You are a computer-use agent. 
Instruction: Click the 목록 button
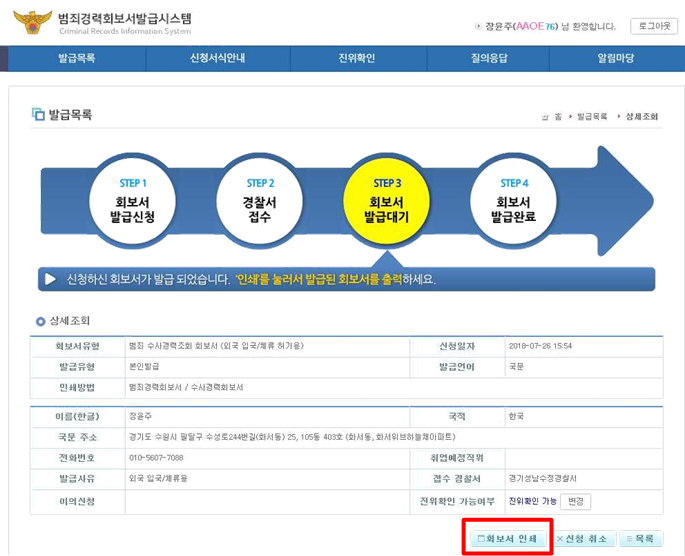click(x=640, y=539)
